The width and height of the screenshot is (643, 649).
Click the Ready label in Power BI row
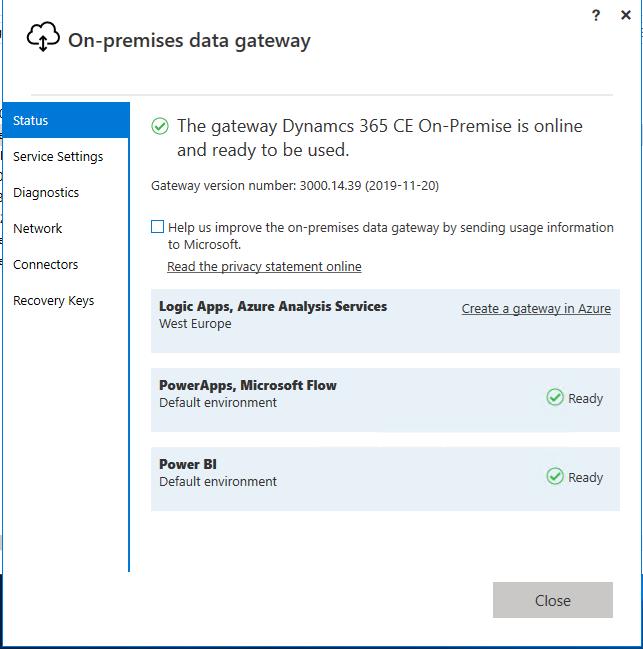click(585, 478)
